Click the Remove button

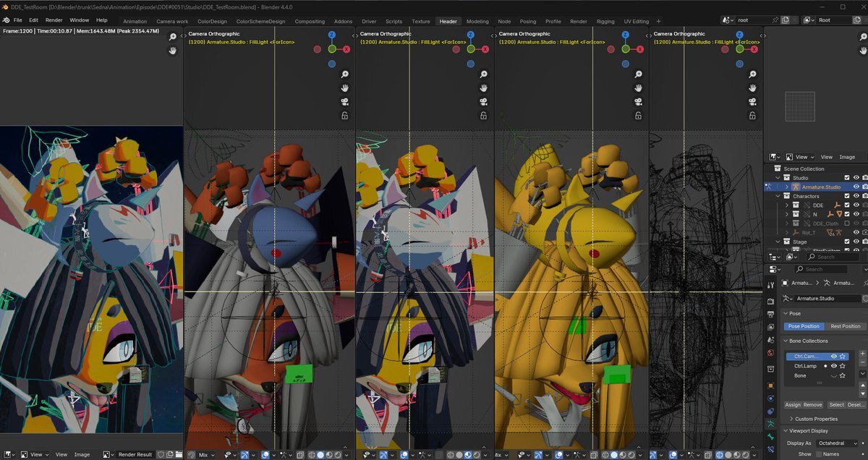pyautogui.click(x=813, y=405)
